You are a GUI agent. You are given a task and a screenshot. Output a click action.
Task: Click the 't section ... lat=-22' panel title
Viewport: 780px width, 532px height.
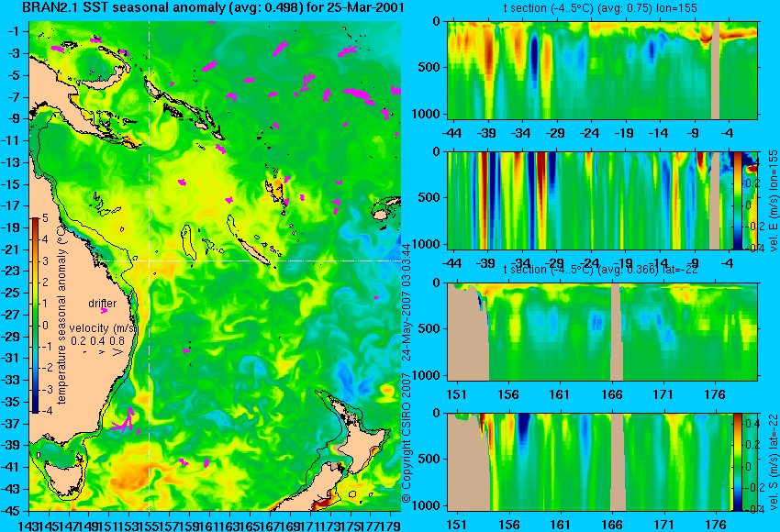pos(601,270)
